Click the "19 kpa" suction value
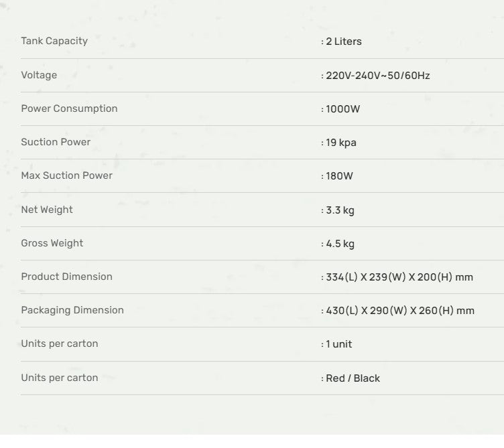 pos(340,143)
